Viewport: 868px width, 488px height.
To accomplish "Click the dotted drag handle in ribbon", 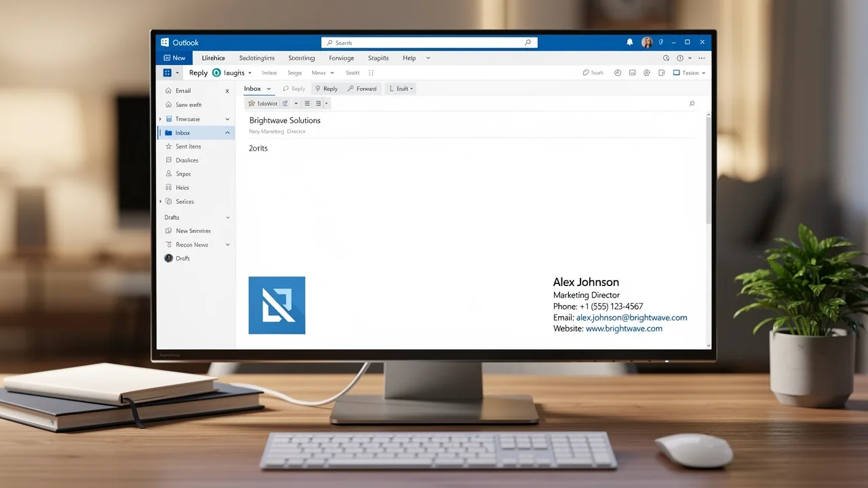I will 371,73.
